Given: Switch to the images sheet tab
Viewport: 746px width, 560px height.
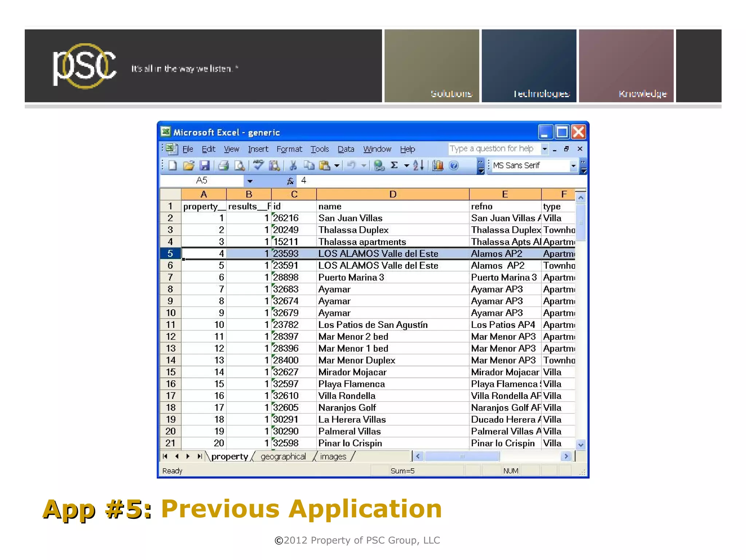Looking at the screenshot, I should 333,457.
